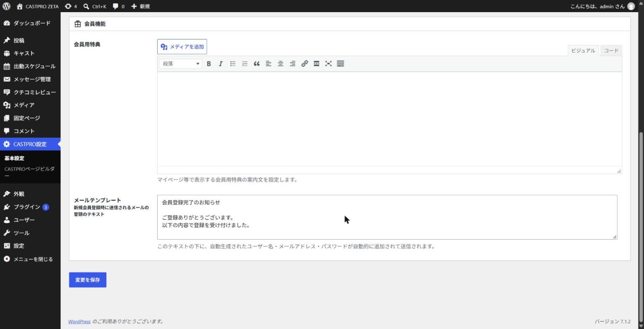This screenshot has height=329, width=644.
Task: Open the CASTPRO ZETA site link
Action: [37, 6]
